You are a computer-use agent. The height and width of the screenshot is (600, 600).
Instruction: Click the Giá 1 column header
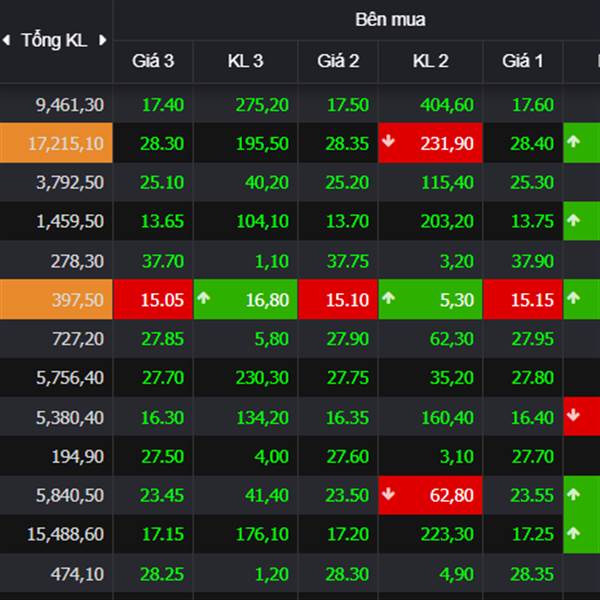pos(522,62)
